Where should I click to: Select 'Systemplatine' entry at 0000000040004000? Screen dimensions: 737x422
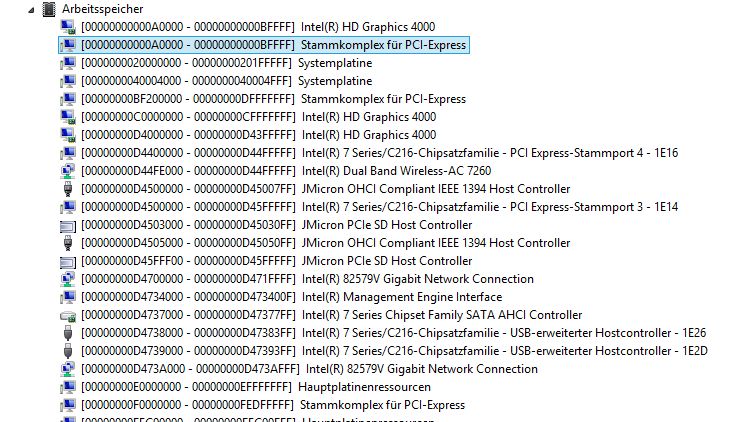226,81
